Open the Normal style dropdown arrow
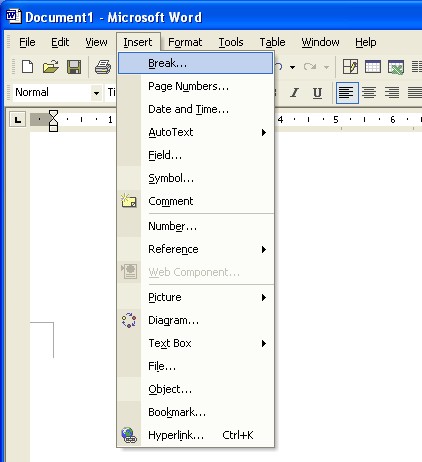The height and width of the screenshot is (462, 422). point(96,93)
